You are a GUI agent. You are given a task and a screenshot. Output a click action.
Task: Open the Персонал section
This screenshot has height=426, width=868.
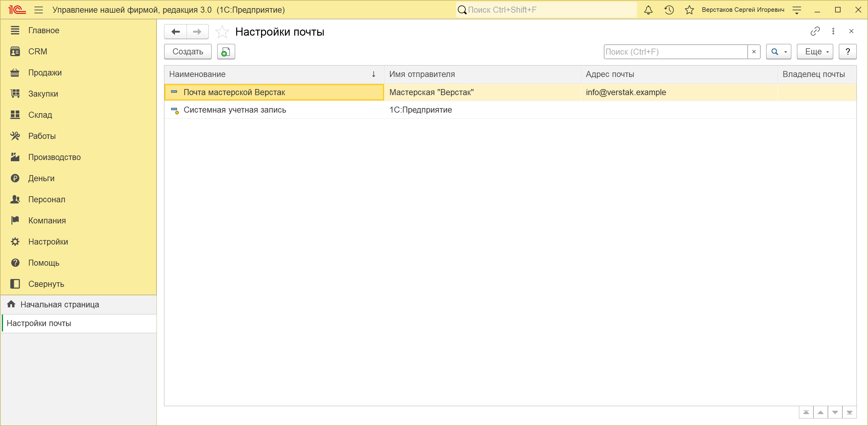point(79,200)
